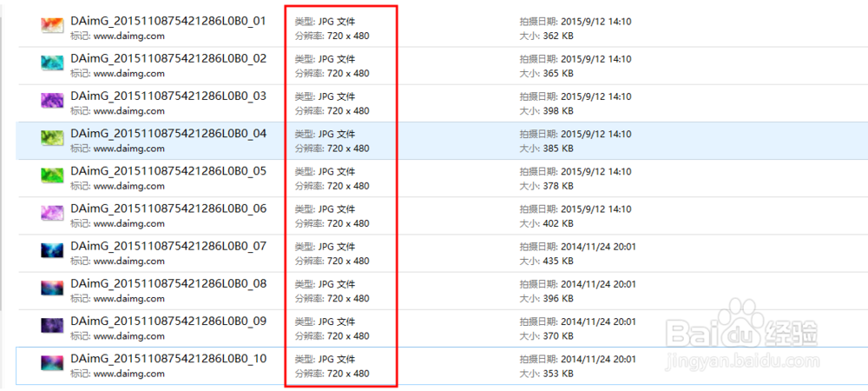Select the thumbnail of file ending _07
The height and width of the screenshot is (391, 868).
click(53, 250)
